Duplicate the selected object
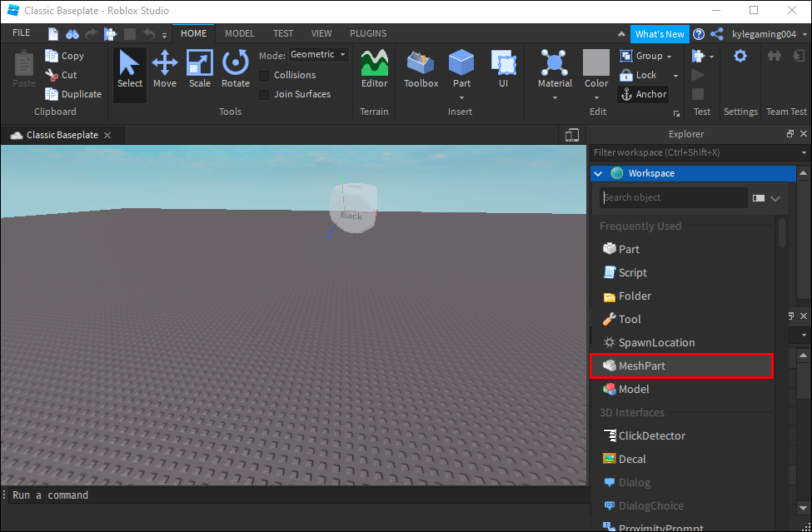 [73, 94]
